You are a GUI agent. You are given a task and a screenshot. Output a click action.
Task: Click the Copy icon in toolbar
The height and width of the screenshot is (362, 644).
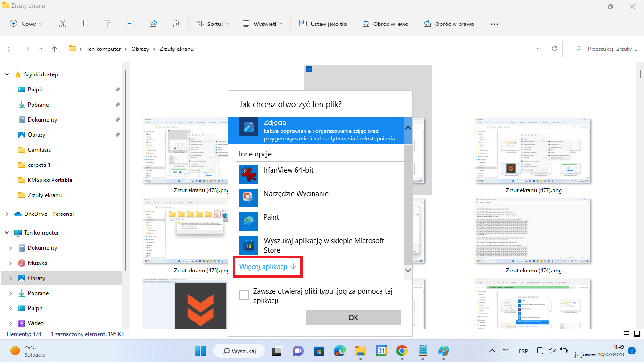[x=85, y=24]
